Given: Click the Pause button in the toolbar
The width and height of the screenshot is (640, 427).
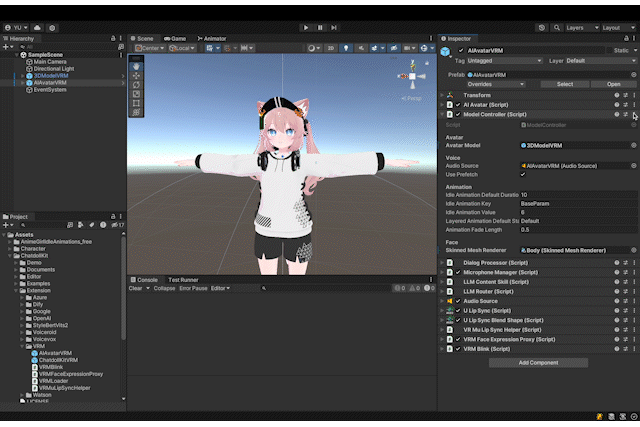Looking at the screenshot, I should [x=319, y=27].
